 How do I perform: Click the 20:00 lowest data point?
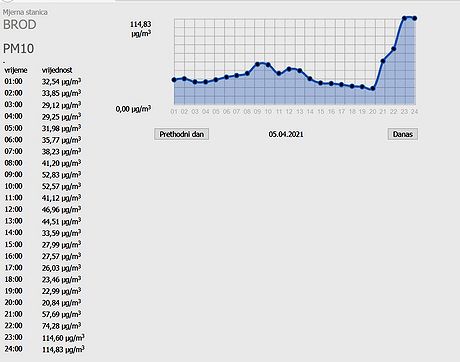click(373, 89)
